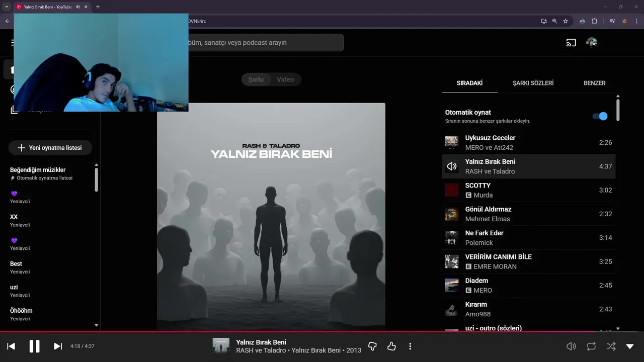Click the zoom magnifier icon in address bar
The height and width of the screenshot is (362, 644).
click(x=554, y=21)
